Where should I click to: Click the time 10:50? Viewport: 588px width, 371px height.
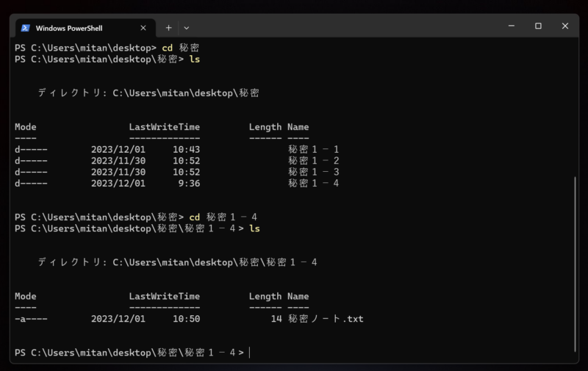[x=187, y=319]
